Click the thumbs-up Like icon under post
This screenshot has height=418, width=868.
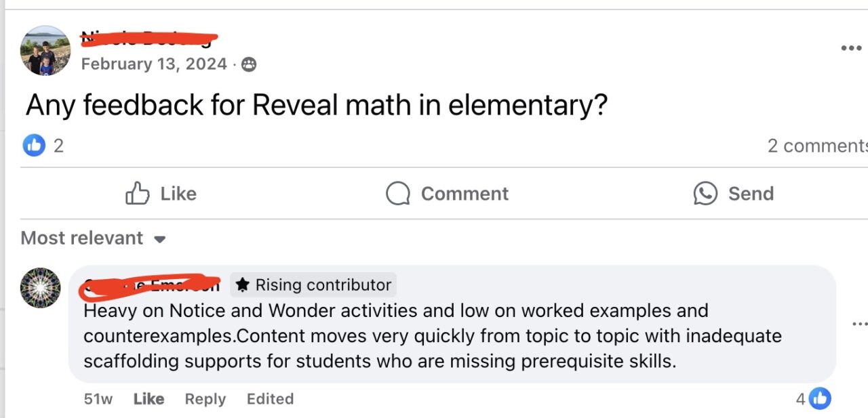click(x=138, y=193)
